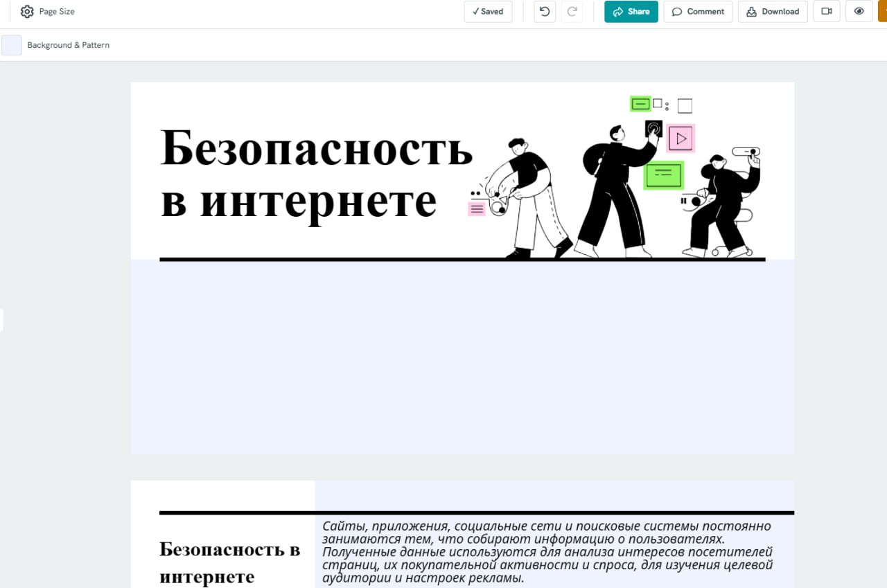Click the eye preview icon

pyautogui.click(x=859, y=12)
